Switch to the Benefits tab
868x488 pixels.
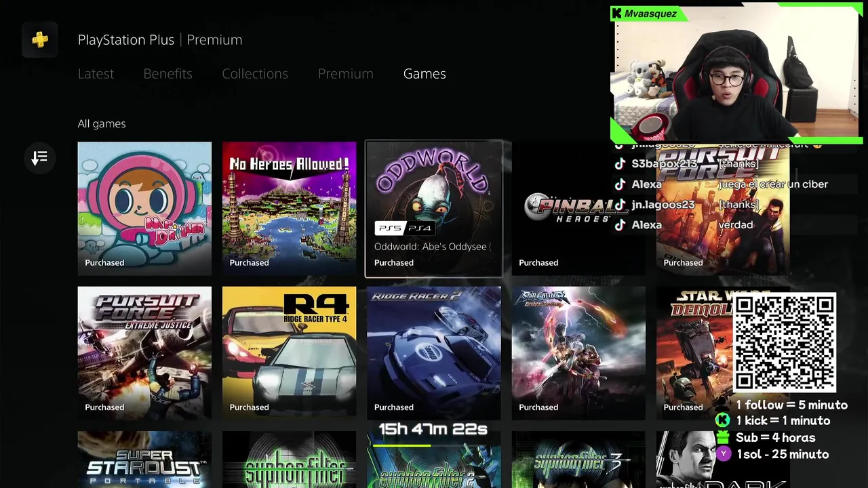[x=167, y=73]
